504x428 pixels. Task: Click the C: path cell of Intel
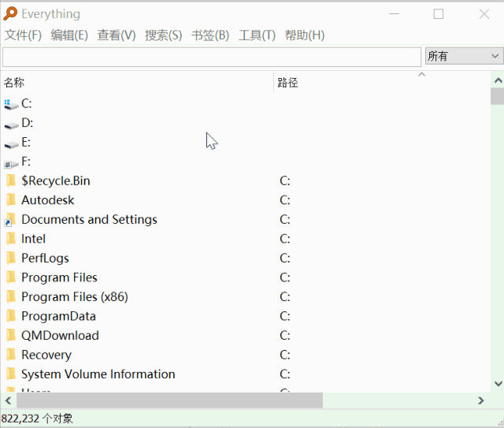(x=285, y=239)
